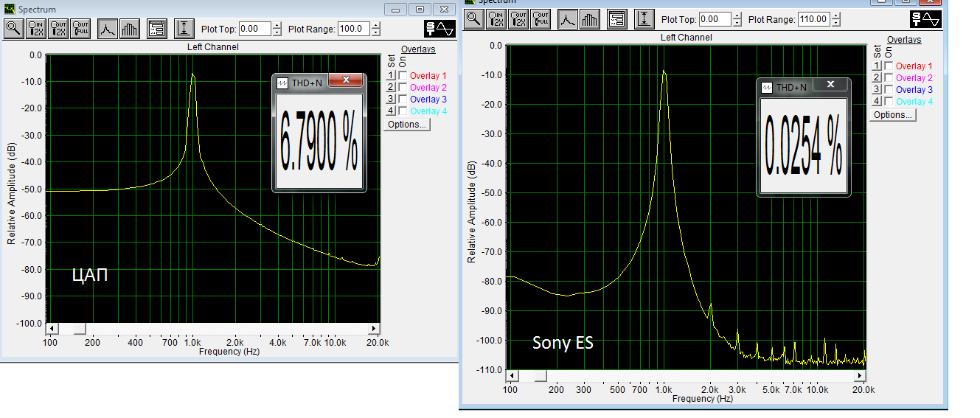
Task: Click the vertical autoscale icon in right Spectrum window
Action: (x=645, y=18)
